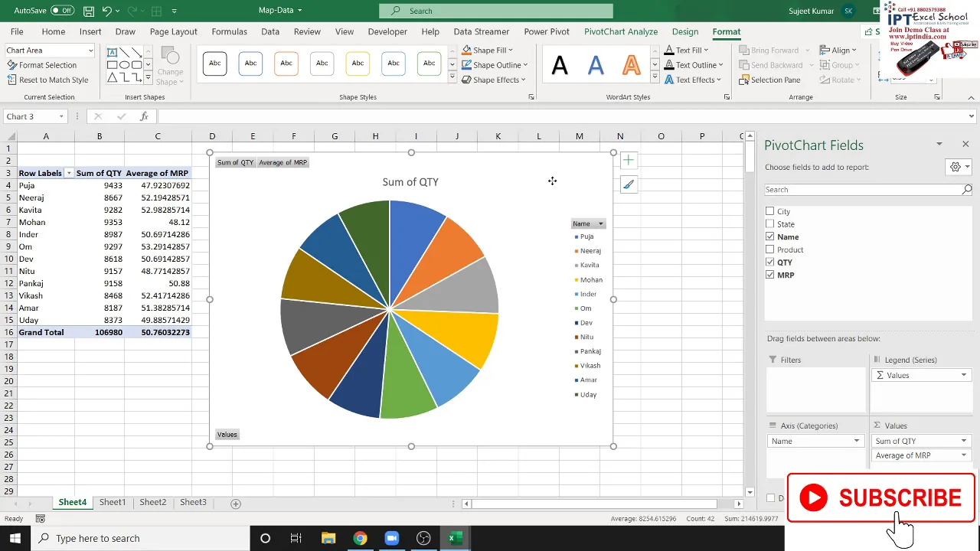The width and height of the screenshot is (980, 551).
Task: Check the State field checkbox
Action: pyautogui.click(x=770, y=224)
